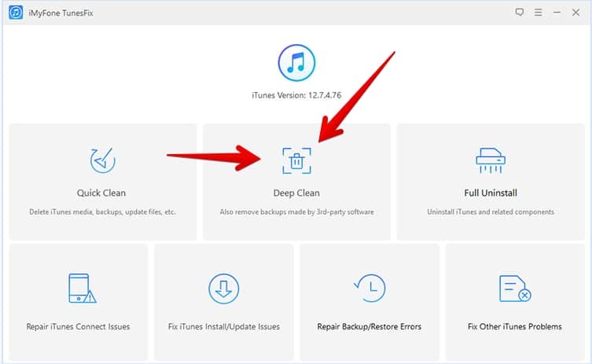Click 'Delete iTunes media, backups, update files' description
This screenshot has height=364, width=592.
(102, 212)
